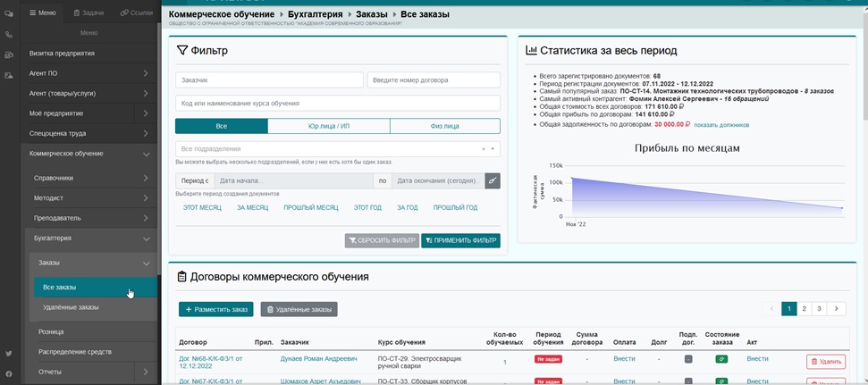Switch to the Задачи tab
The image size is (868, 385).
88,13
